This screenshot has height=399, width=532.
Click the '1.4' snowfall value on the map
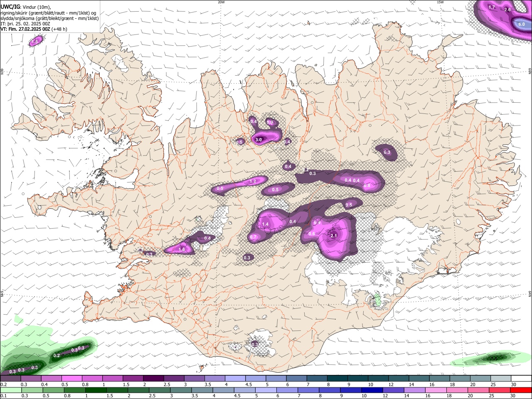(266, 224)
